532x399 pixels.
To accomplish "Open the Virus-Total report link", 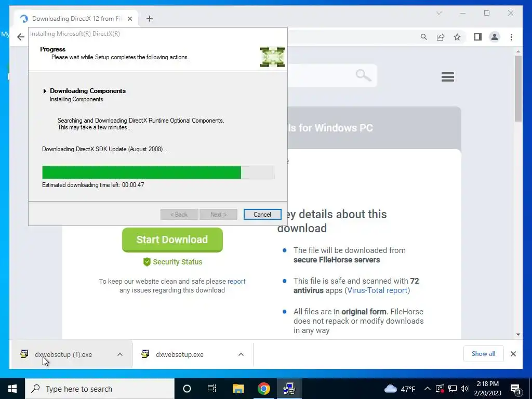I will 377,290.
